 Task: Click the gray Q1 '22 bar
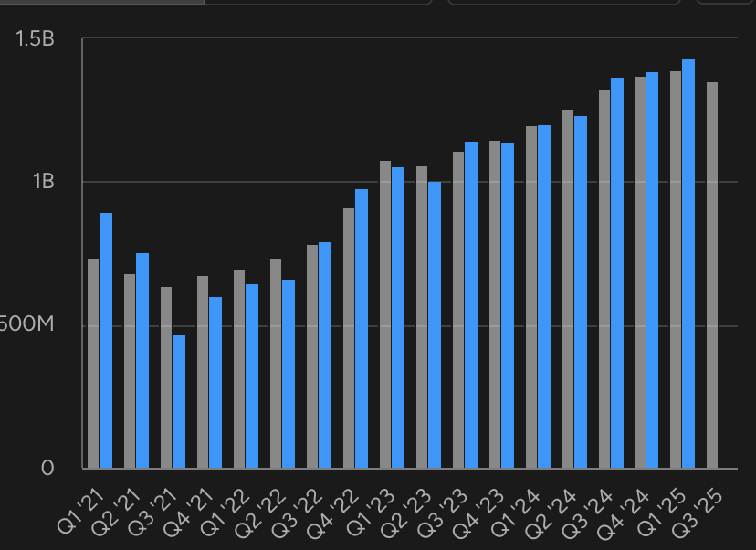tap(239, 369)
